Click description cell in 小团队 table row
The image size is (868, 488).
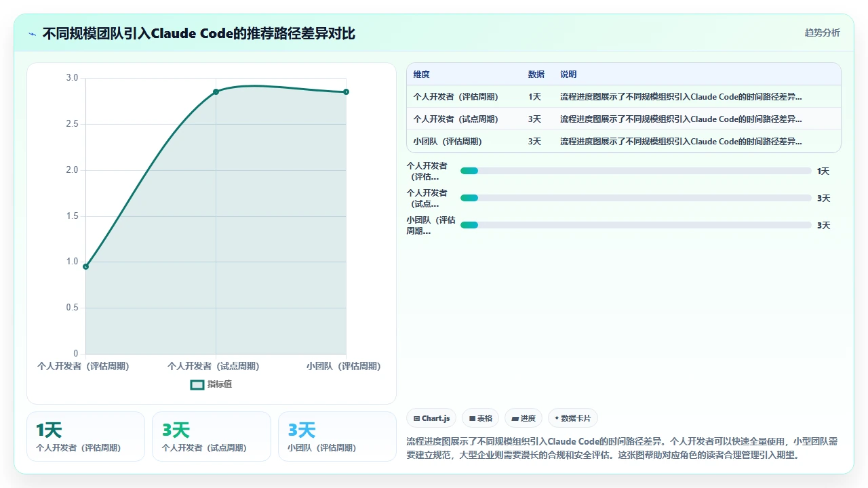(x=681, y=142)
